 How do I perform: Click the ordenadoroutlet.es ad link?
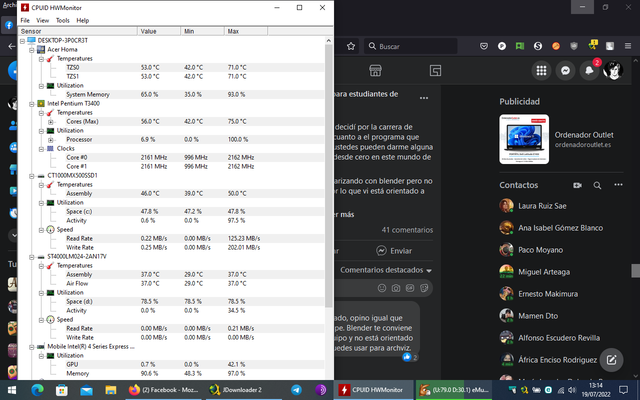[582, 145]
